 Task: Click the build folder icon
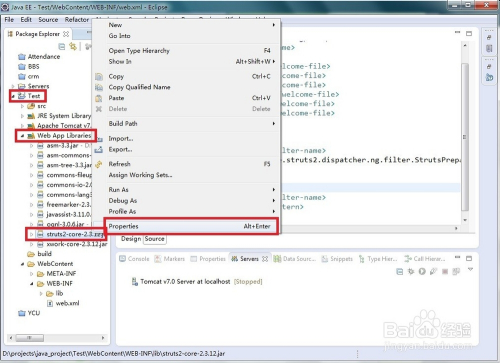coord(31,254)
